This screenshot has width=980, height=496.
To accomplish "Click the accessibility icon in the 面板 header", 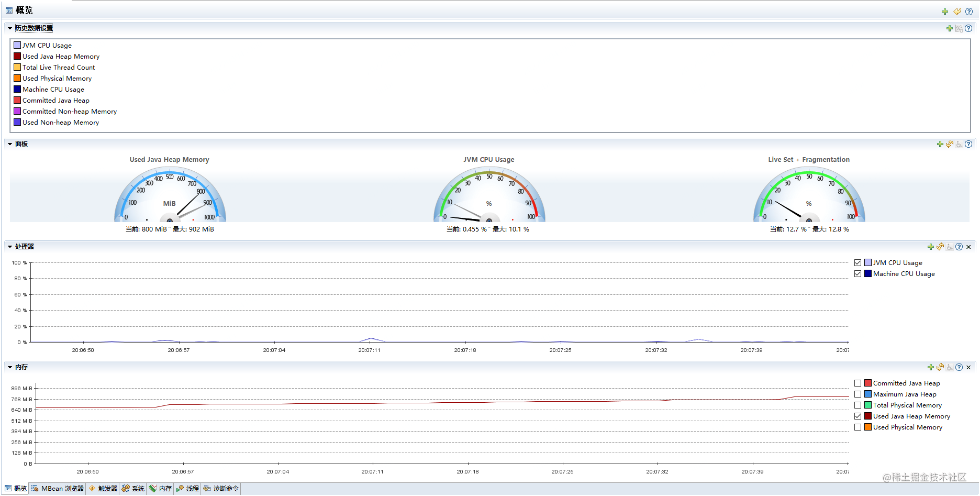I will [959, 144].
